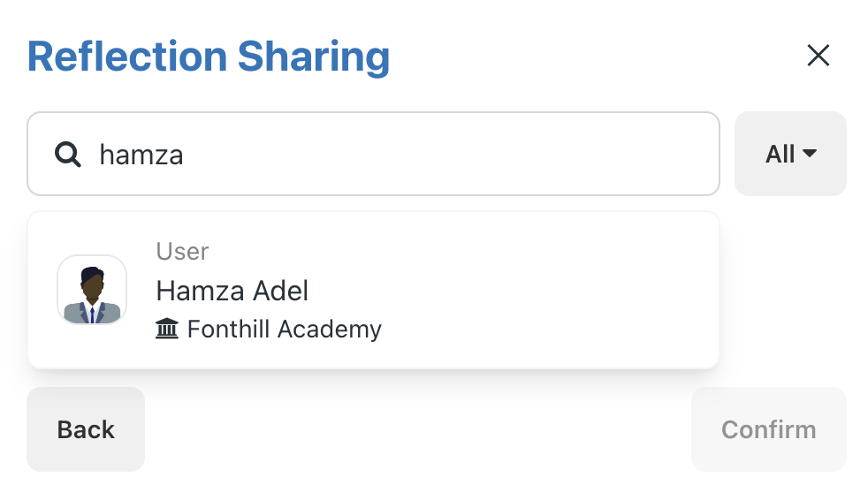Click the Fonthill Academy text

click(285, 330)
